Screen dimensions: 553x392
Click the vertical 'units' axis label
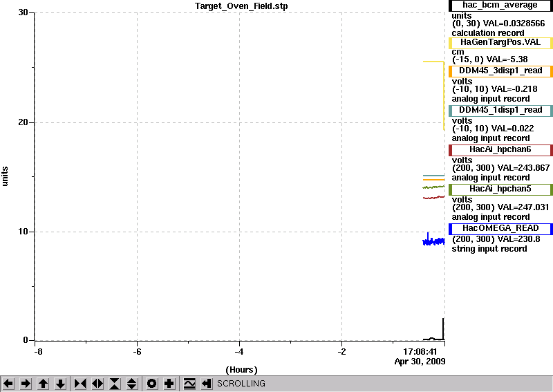(x=5, y=176)
